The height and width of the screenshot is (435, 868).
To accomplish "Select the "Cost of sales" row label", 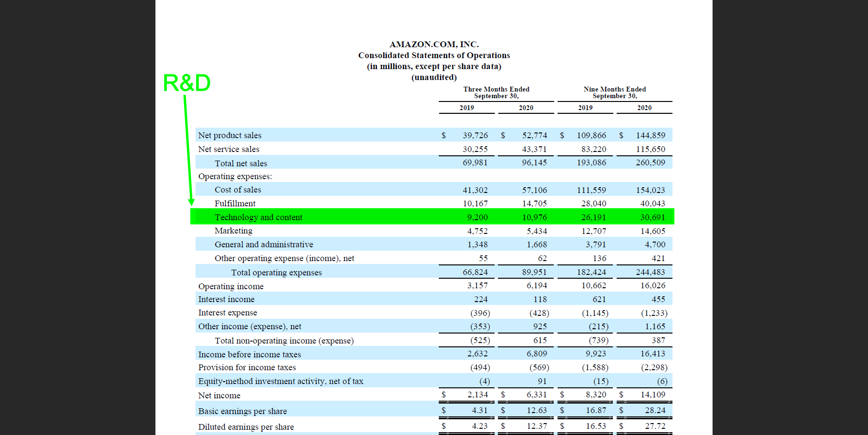I will point(238,190).
